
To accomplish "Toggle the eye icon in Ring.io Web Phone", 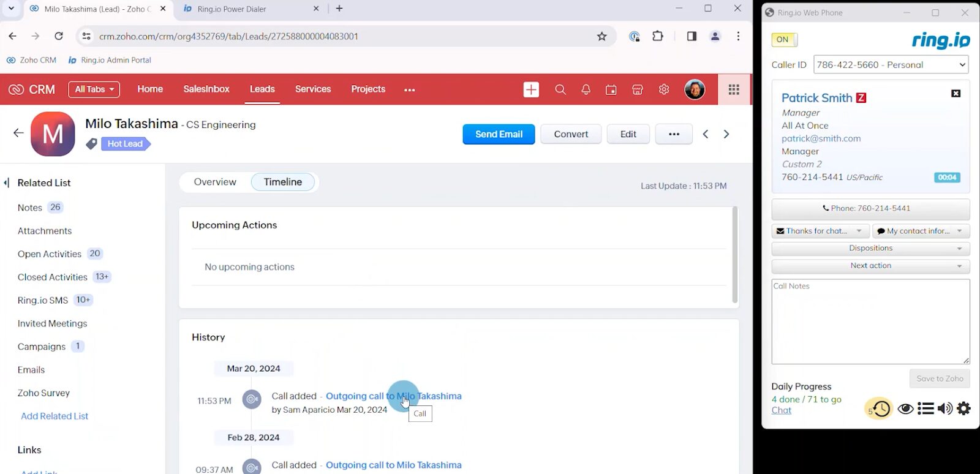I will 906,408.
